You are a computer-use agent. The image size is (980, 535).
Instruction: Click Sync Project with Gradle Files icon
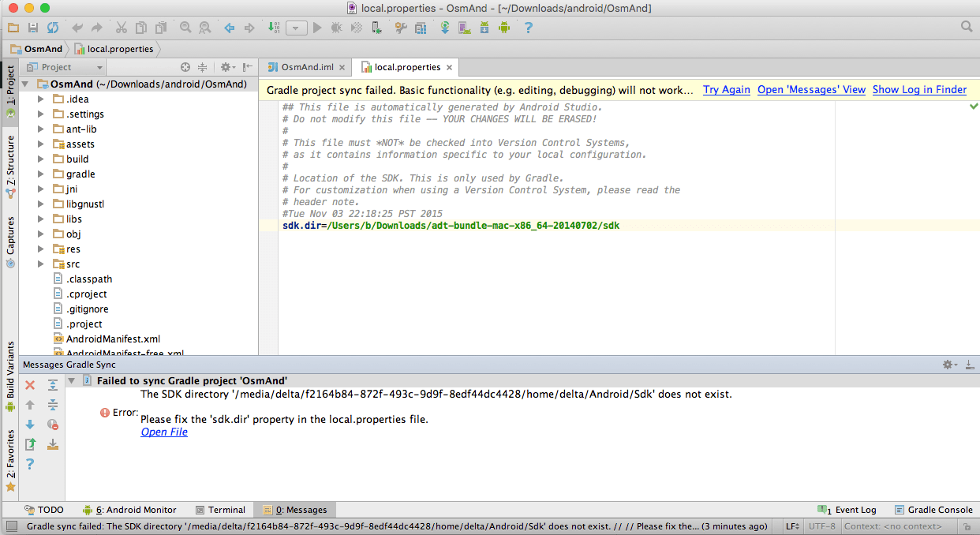(445, 28)
